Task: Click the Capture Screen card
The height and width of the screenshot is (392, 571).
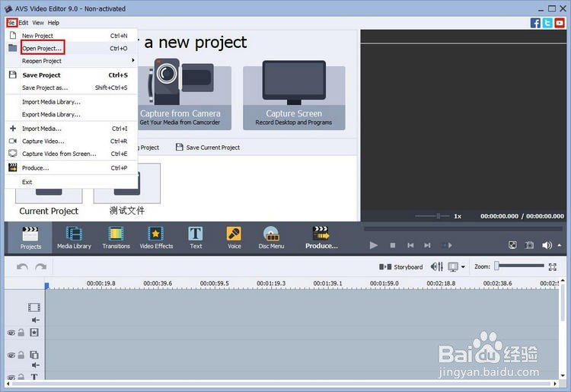Action: [294, 95]
